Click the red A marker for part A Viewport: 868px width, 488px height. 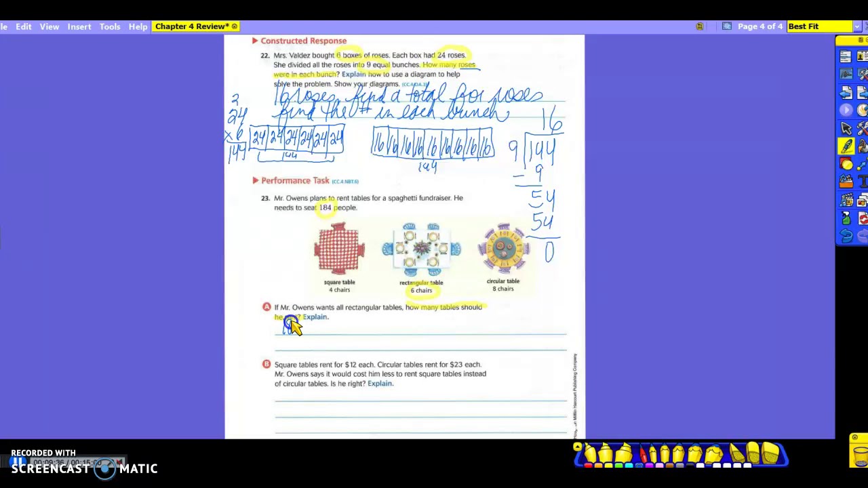click(267, 307)
